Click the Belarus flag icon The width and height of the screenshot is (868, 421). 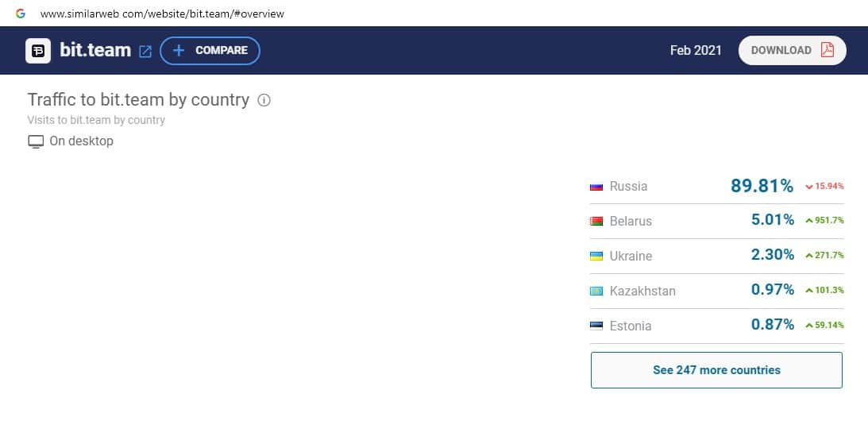point(596,221)
